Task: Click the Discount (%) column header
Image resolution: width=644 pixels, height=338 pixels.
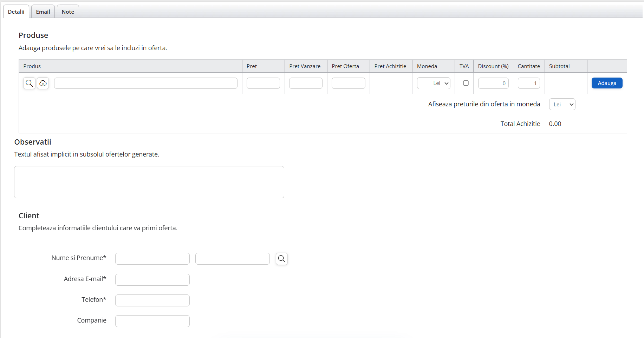Action: (x=493, y=66)
